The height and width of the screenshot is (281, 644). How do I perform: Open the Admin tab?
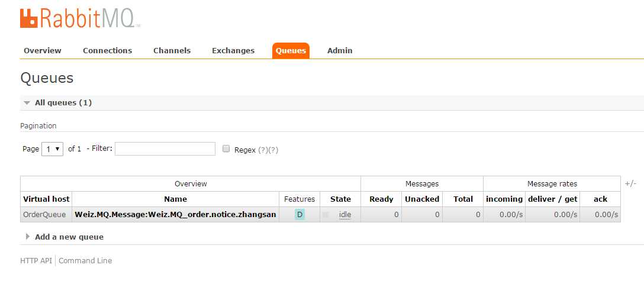tap(340, 50)
